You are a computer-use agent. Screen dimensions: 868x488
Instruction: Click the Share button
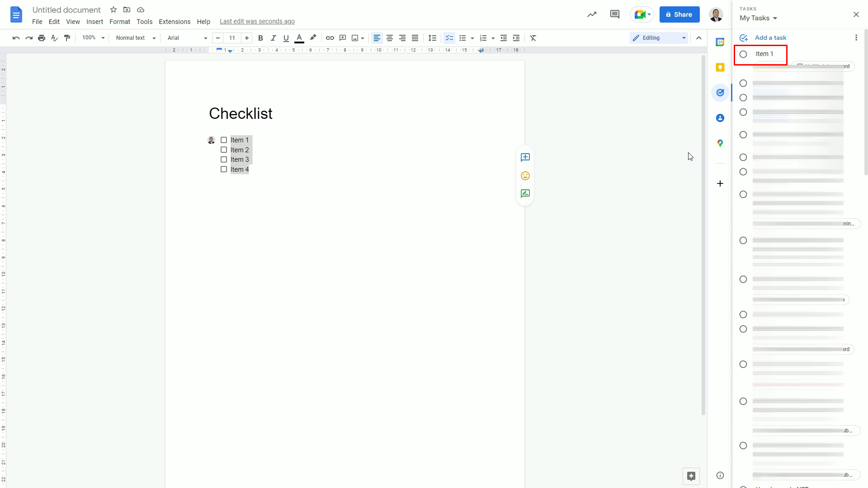click(x=679, y=14)
